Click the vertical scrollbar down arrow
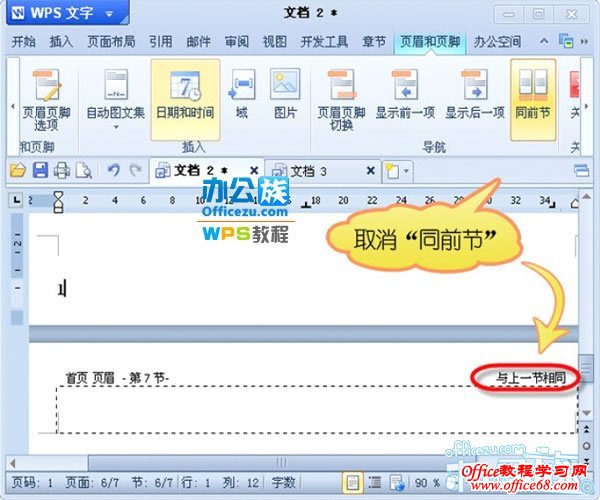The height and width of the screenshot is (500, 600). coord(586,413)
